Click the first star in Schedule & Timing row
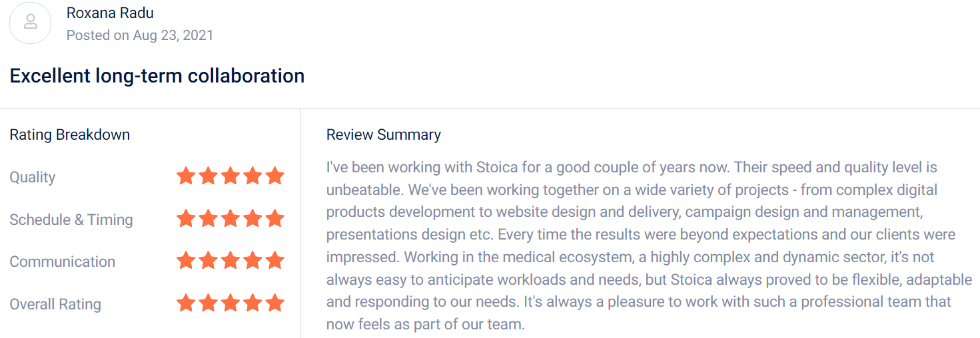This screenshot has height=338, width=980. pos(186,218)
